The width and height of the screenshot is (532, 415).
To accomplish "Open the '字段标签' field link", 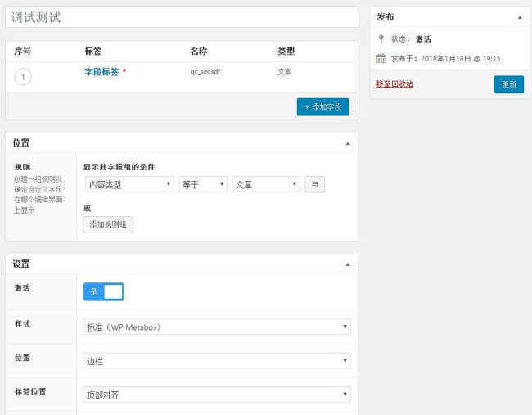I will pos(101,72).
